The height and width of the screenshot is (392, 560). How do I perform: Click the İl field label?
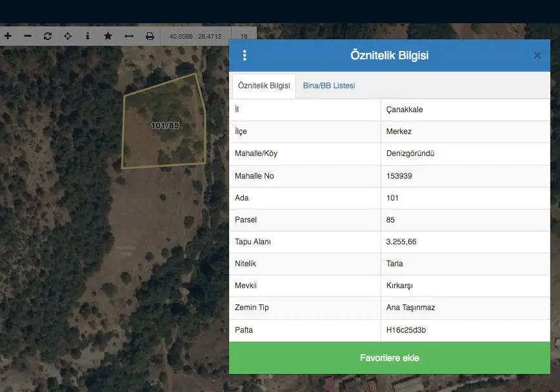(x=237, y=110)
